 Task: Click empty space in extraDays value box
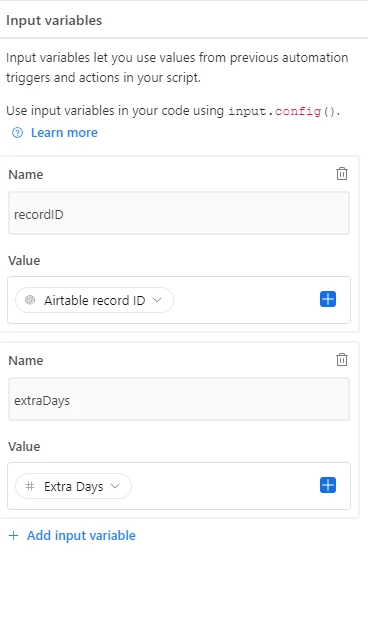[x=226, y=486]
